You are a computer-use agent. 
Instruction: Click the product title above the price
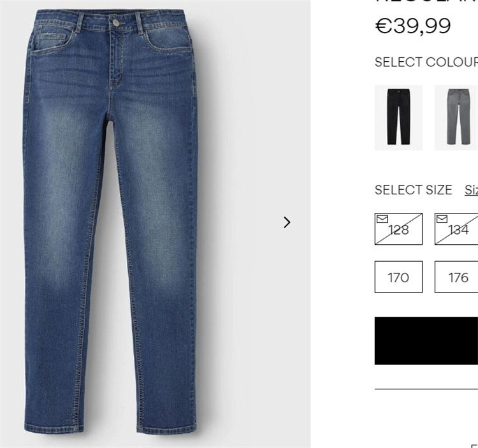426,1
